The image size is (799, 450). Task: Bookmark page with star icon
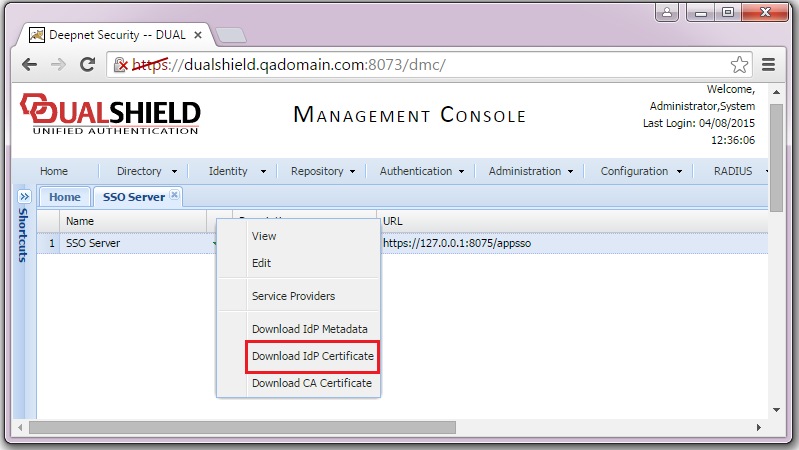[x=739, y=65]
